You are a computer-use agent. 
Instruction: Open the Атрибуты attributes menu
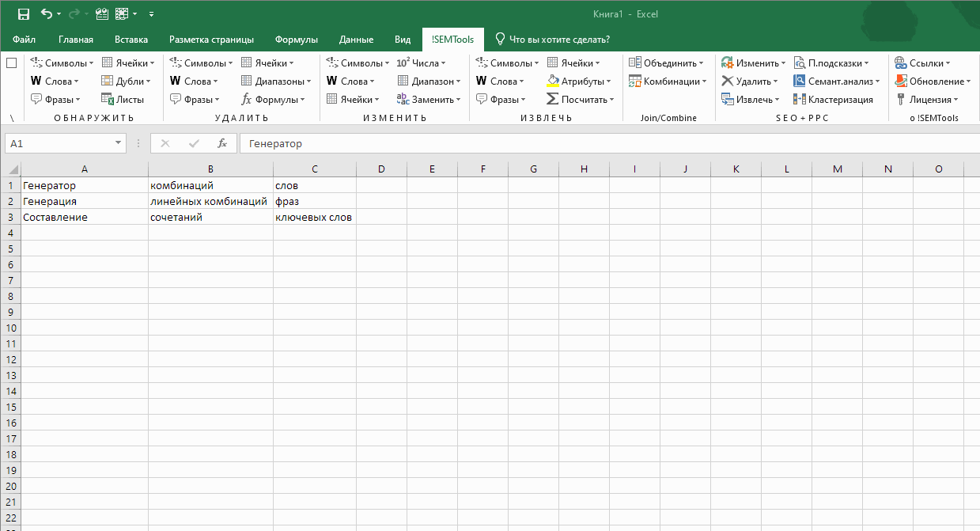tap(579, 81)
